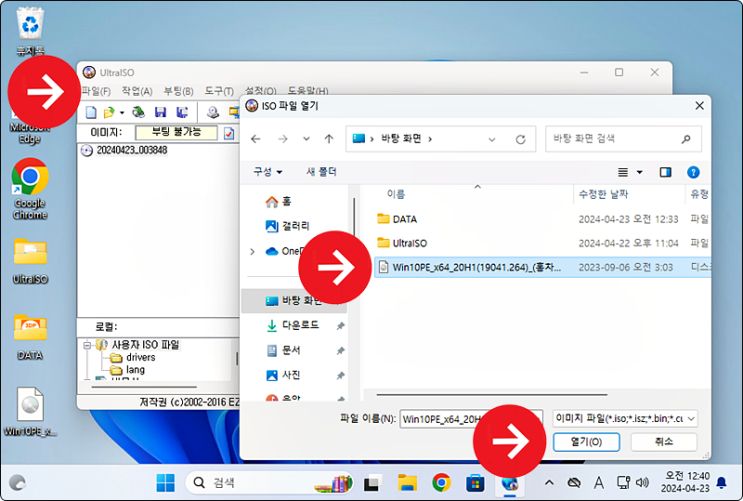
Task: Click the 파일 이름(N) input field
Action: [x=471, y=419]
